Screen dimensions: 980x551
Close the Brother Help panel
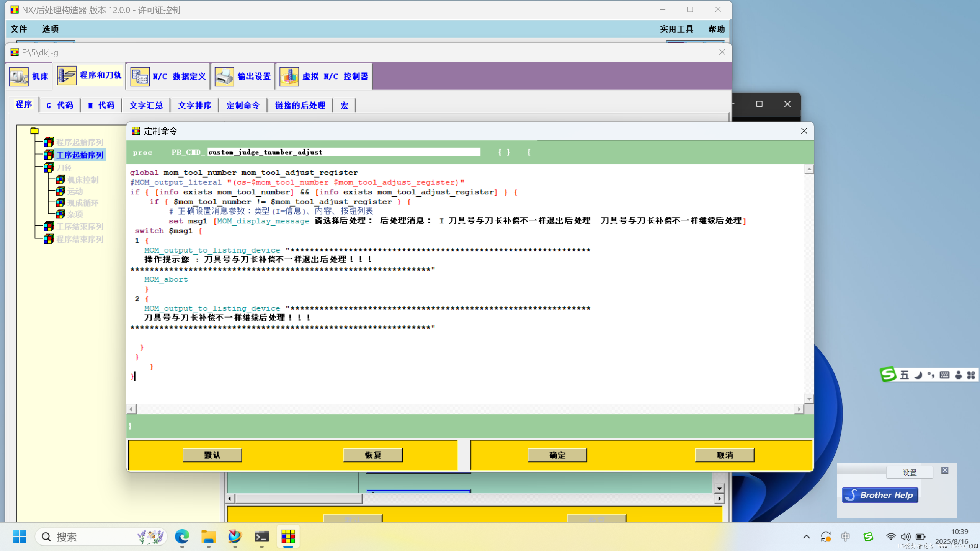point(945,470)
